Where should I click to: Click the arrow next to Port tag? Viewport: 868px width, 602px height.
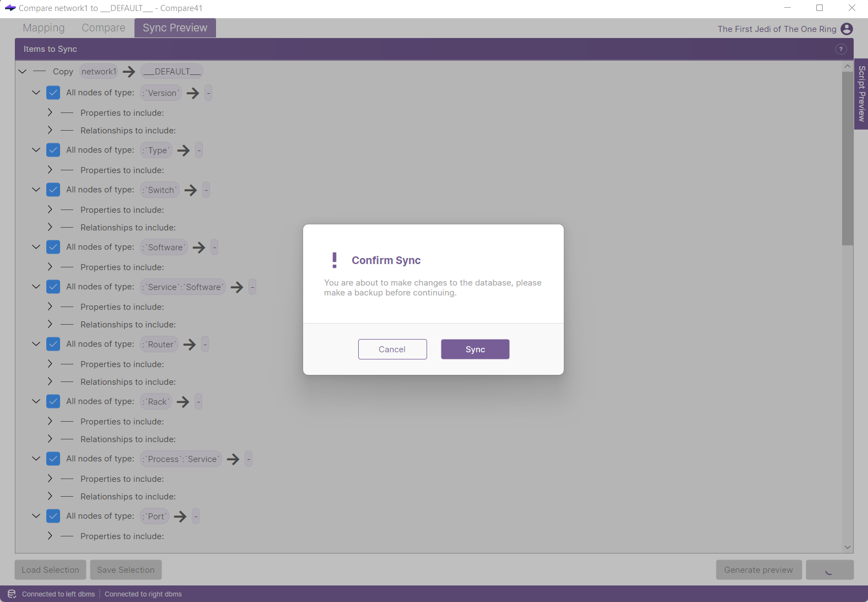tap(180, 516)
